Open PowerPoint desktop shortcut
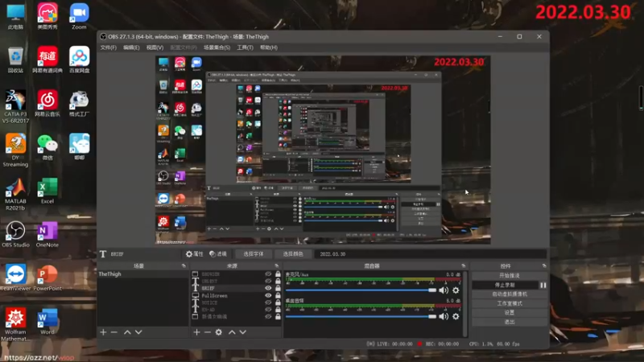The width and height of the screenshot is (644, 362). click(x=47, y=278)
